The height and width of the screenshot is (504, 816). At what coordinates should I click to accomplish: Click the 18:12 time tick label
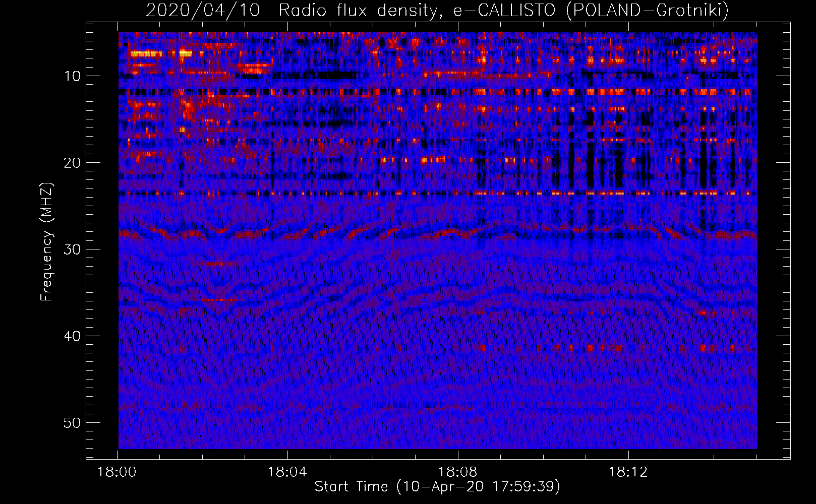[628, 472]
